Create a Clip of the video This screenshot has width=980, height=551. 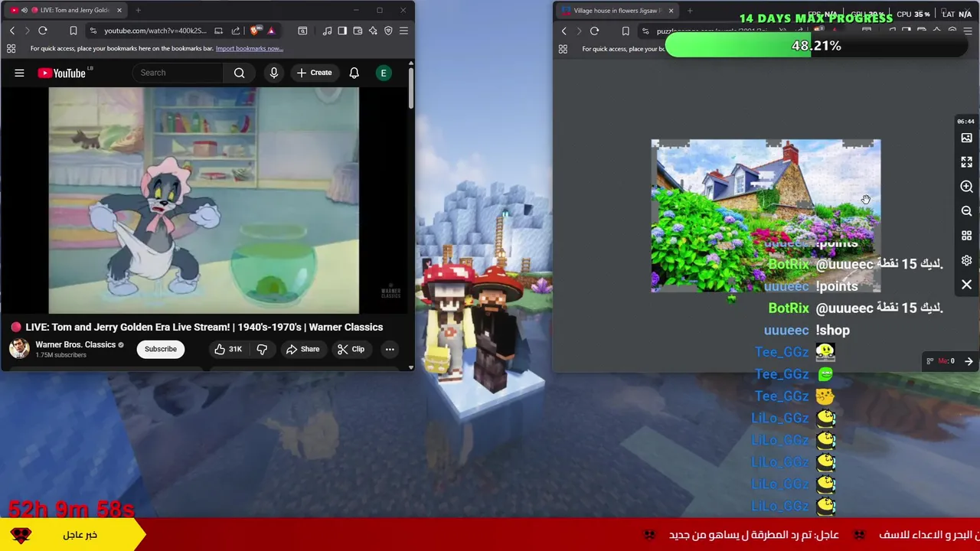pos(350,349)
